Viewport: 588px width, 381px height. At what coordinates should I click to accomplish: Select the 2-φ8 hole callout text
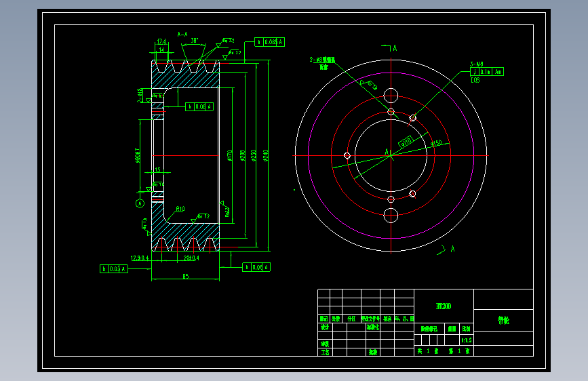(322, 60)
